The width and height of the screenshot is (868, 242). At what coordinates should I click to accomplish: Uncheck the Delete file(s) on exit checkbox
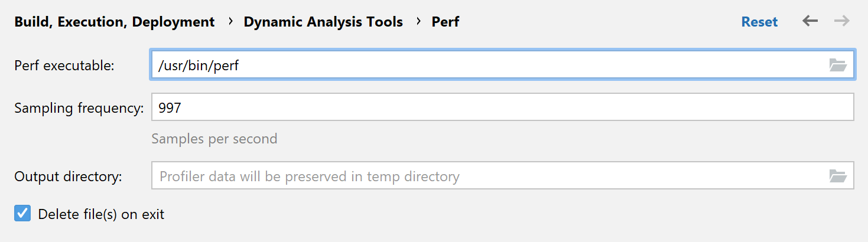[22, 214]
